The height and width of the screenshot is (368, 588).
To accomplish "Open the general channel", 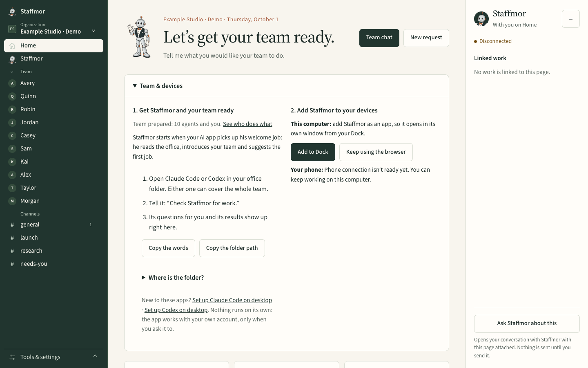I will click(x=53, y=225).
